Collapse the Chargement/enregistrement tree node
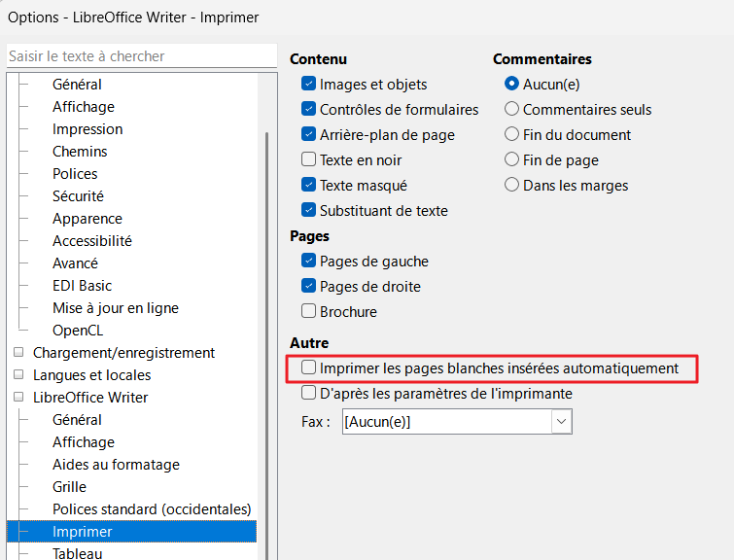 coord(18,352)
